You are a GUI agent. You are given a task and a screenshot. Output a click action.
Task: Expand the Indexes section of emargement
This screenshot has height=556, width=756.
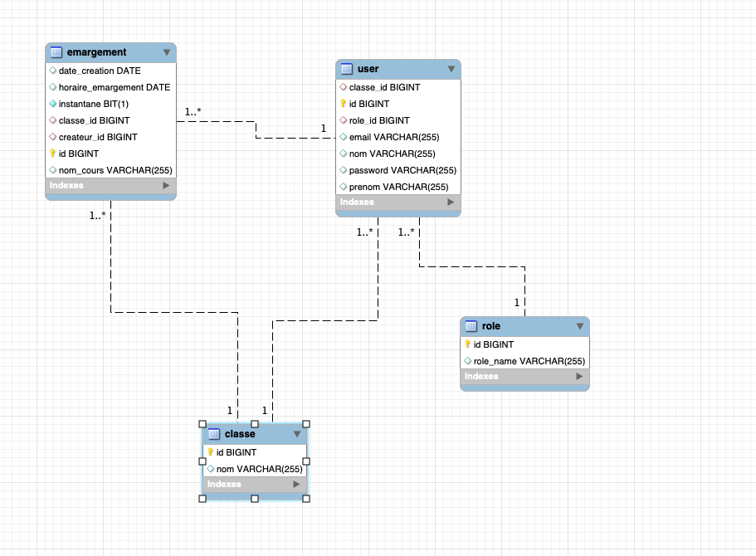[165, 186]
